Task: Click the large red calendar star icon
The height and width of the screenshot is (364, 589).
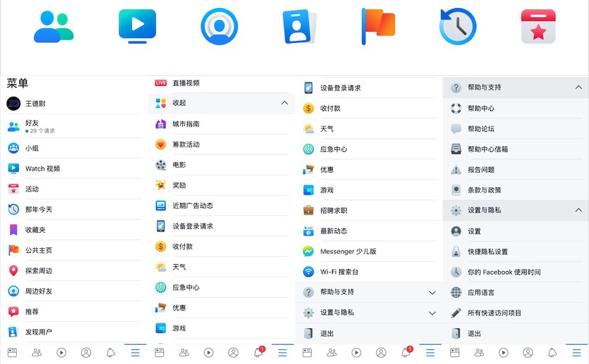Action: tap(538, 26)
